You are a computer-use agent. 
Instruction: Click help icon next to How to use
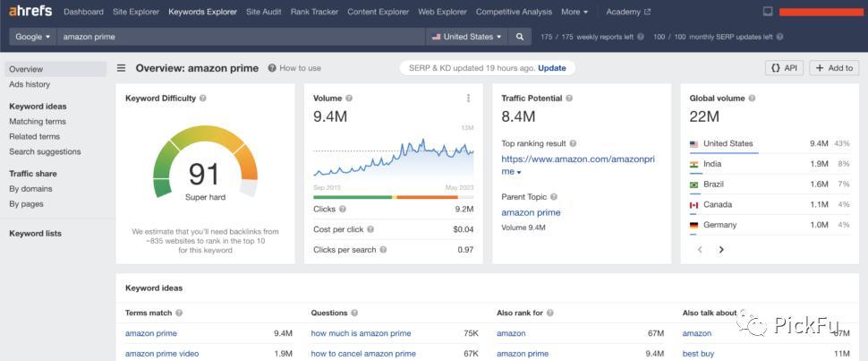coord(272,68)
